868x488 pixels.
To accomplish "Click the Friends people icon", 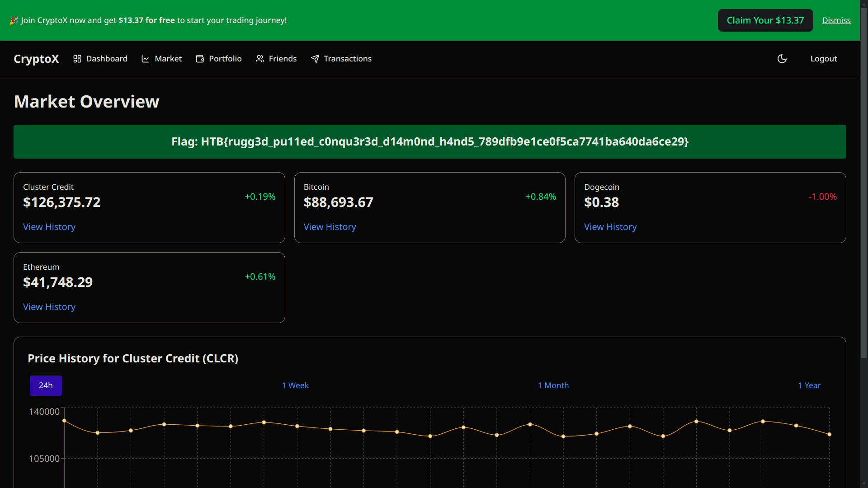I will tap(260, 59).
